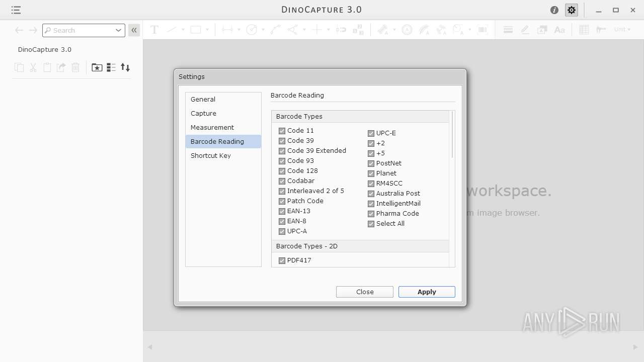Expand the Line tool dropdown arrow

click(183, 30)
